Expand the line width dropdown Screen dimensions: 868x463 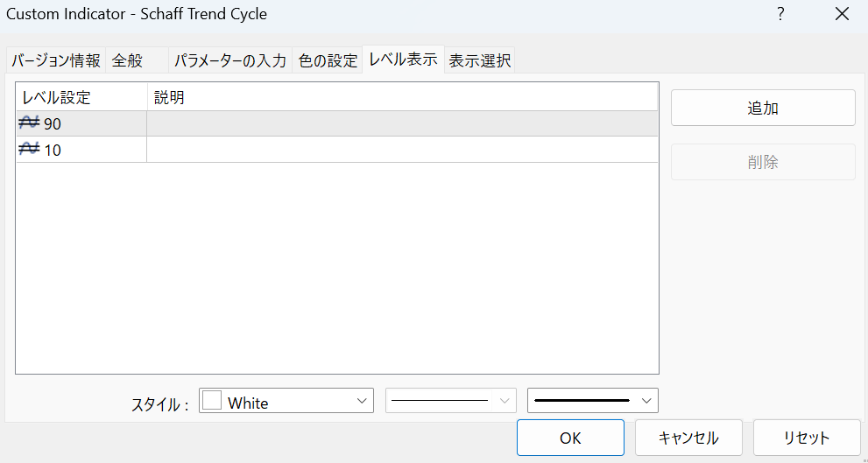pos(646,401)
